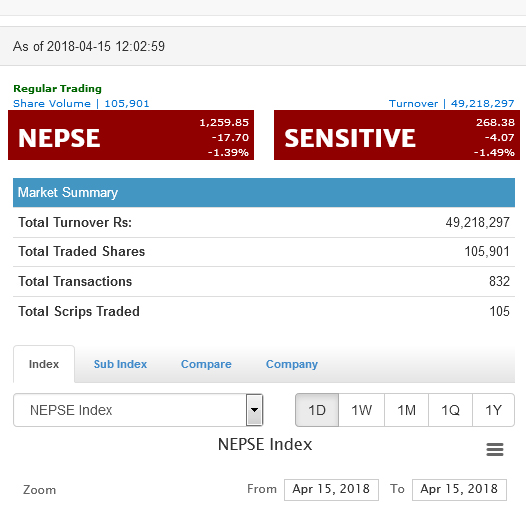This screenshot has width=526, height=512.
Task: Open the Index tab
Action: [44, 364]
